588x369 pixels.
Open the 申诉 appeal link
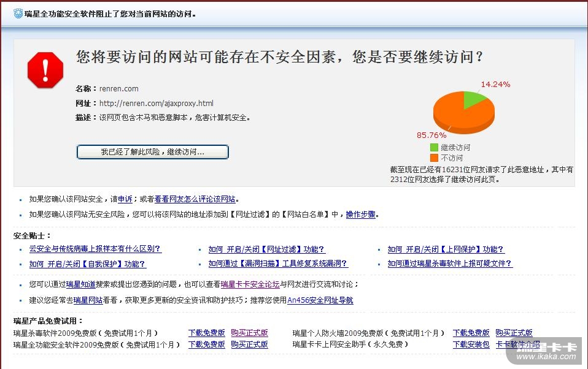(125, 199)
